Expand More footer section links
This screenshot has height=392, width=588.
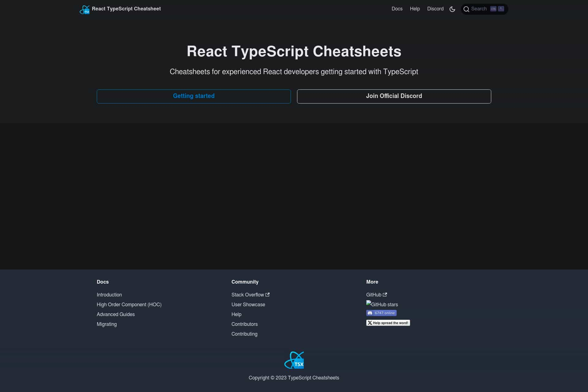point(372,282)
